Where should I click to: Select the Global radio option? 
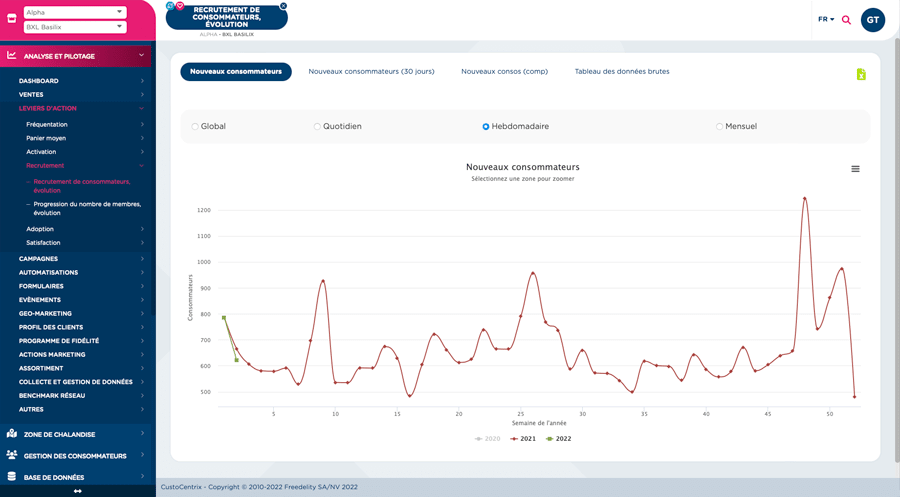point(195,127)
